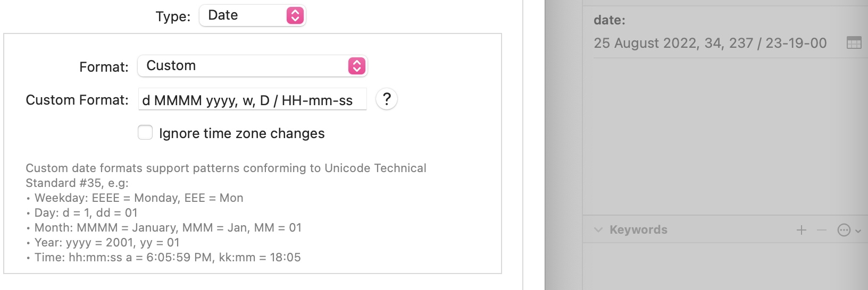The width and height of the screenshot is (868, 290).
Task: Click the empty area below the Keywords header
Action: point(723,266)
